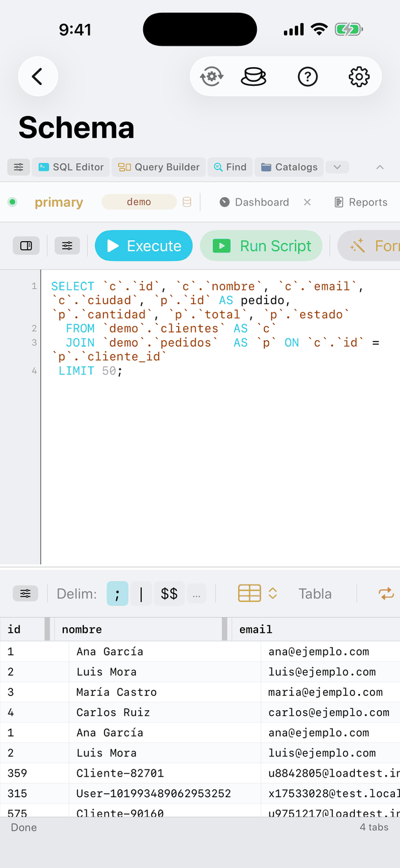400x868 pixels.
Task: Expand the more tabs chevron dropdown
Action: [x=337, y=167]
